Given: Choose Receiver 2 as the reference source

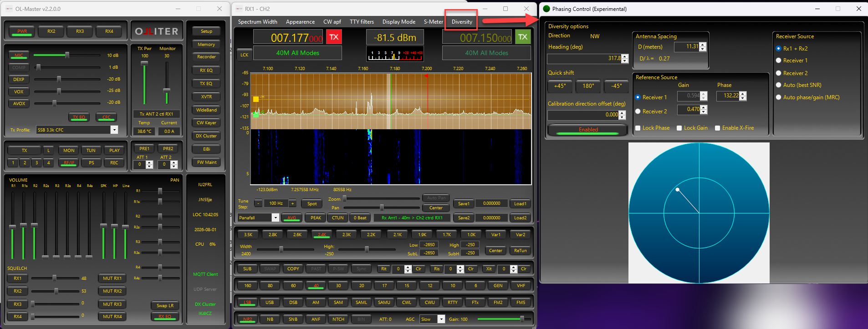Looking at the screenshot, I should [638, 111].
